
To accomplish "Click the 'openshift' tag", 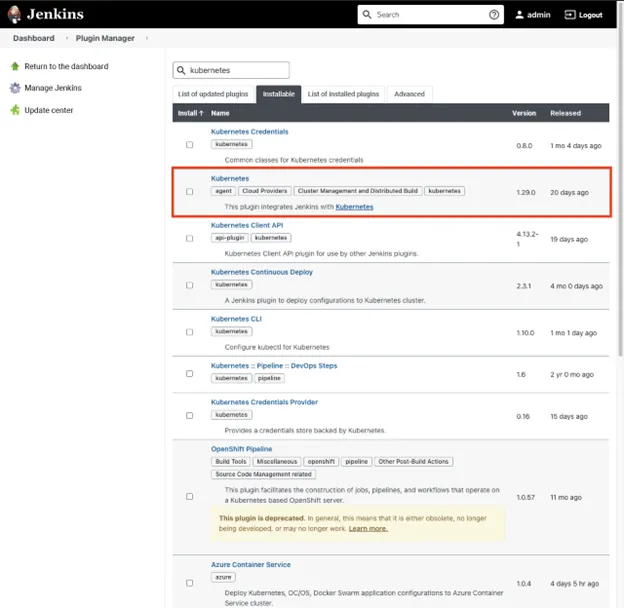I will pos(321,462).
